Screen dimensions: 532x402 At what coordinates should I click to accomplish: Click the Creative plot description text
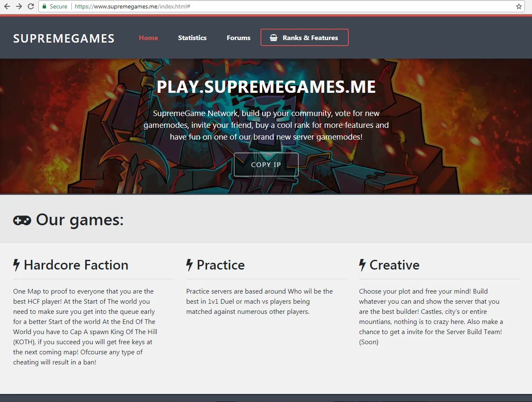pyautogui.click(x=431, y=316)
